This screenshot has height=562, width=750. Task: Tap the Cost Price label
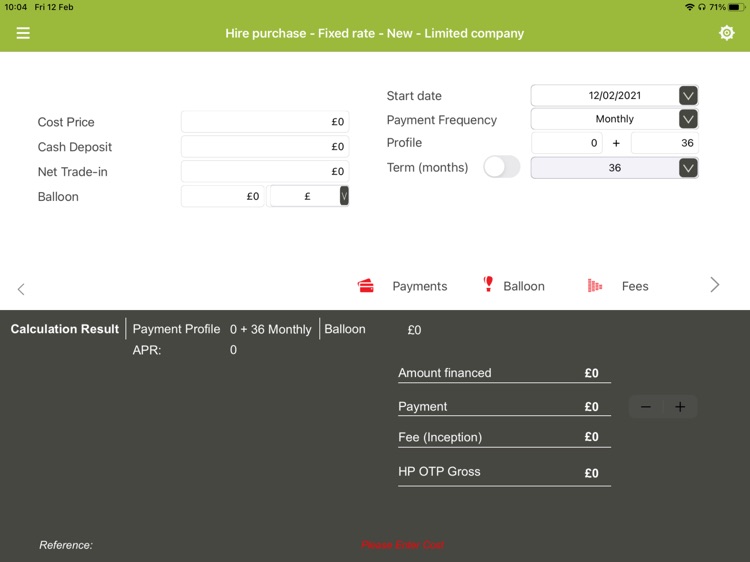point(66,122)
